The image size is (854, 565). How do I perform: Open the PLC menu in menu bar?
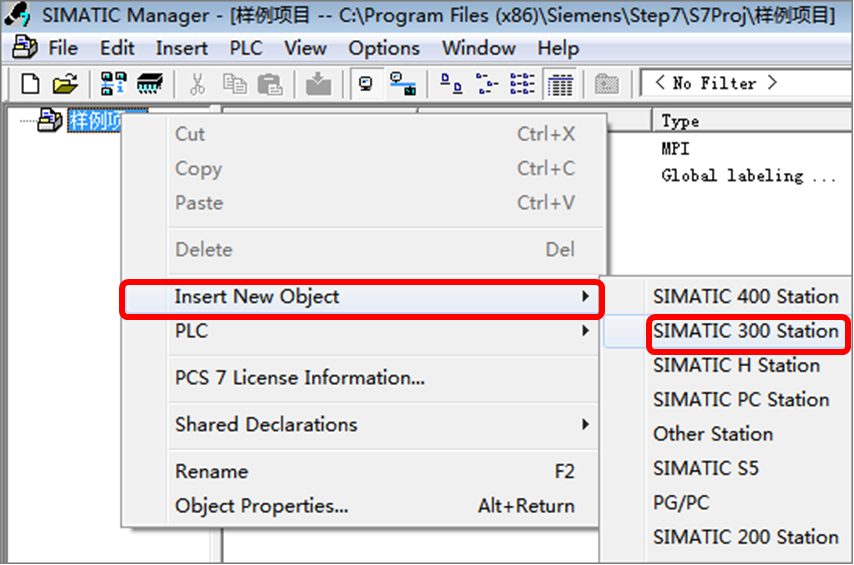pyautogui.click(x=246, y=48)
